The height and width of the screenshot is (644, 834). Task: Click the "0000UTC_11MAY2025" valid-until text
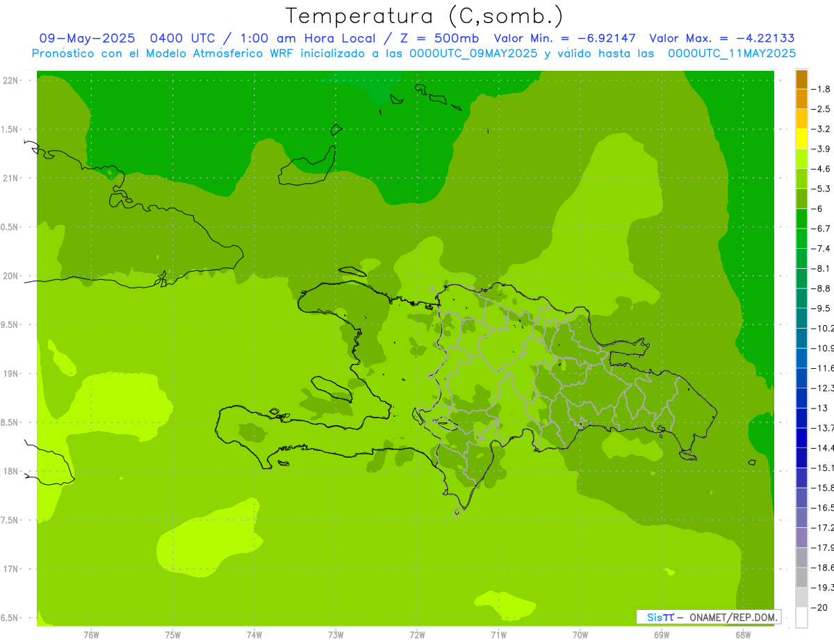click(732, 53)
